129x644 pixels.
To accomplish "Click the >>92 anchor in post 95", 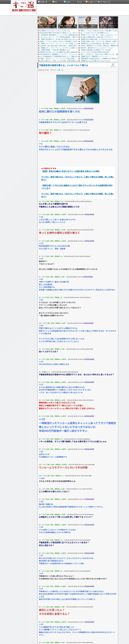I will pyautogui.click(x=41, y=300).
